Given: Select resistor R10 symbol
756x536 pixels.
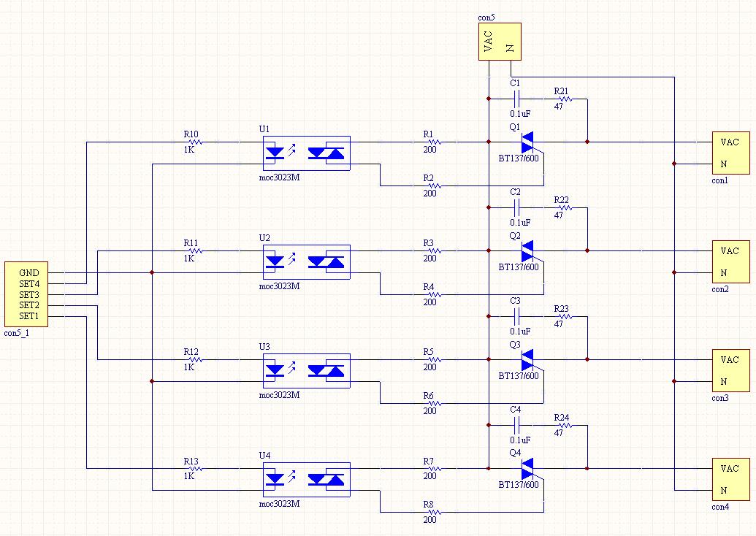Looking at the screenshot, I should pos(195,142).
